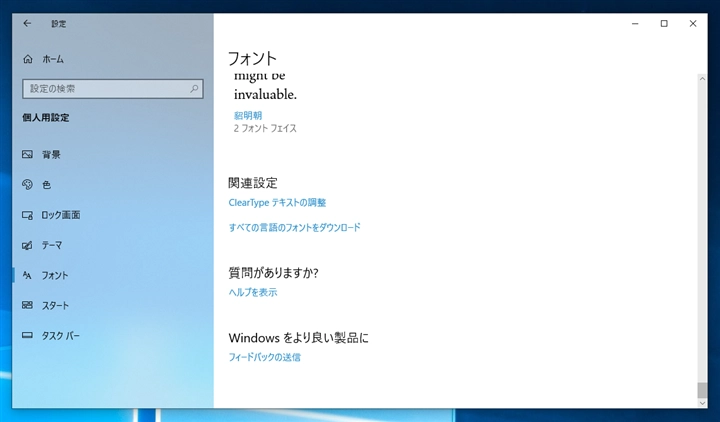Open the ヘルプを表示 link
Screen dimensions: 720x422
(253, 292)
